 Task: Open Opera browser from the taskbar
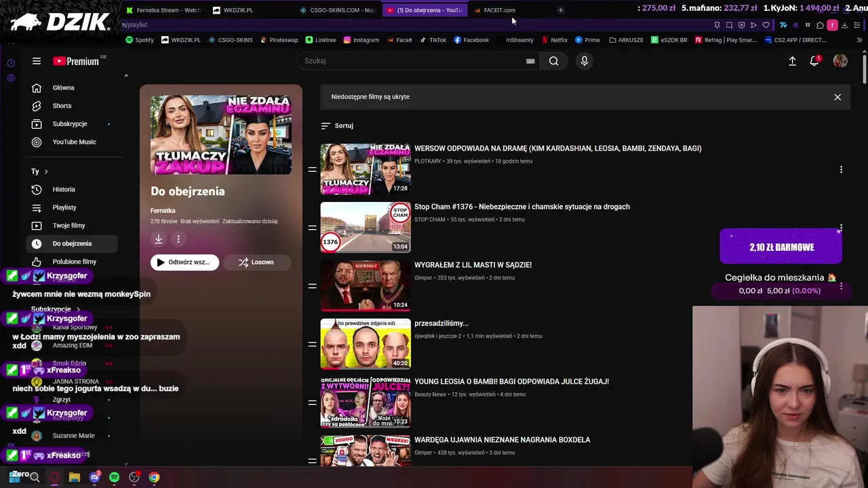pos(55,477)
